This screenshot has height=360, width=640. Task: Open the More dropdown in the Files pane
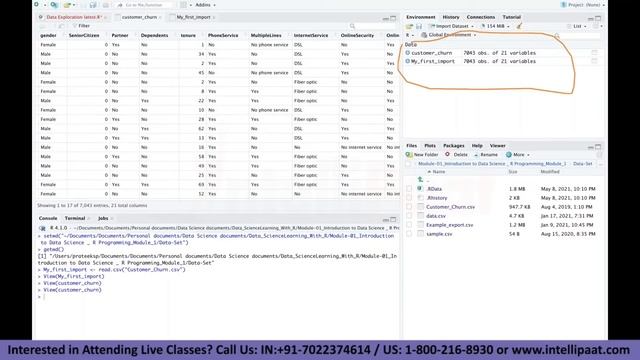518,155
